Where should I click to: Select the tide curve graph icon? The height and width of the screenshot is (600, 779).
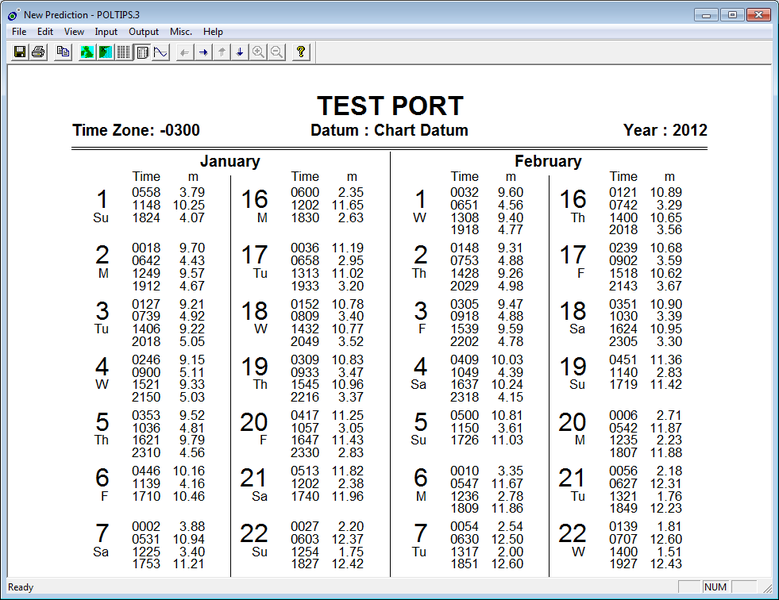point(160,52)
